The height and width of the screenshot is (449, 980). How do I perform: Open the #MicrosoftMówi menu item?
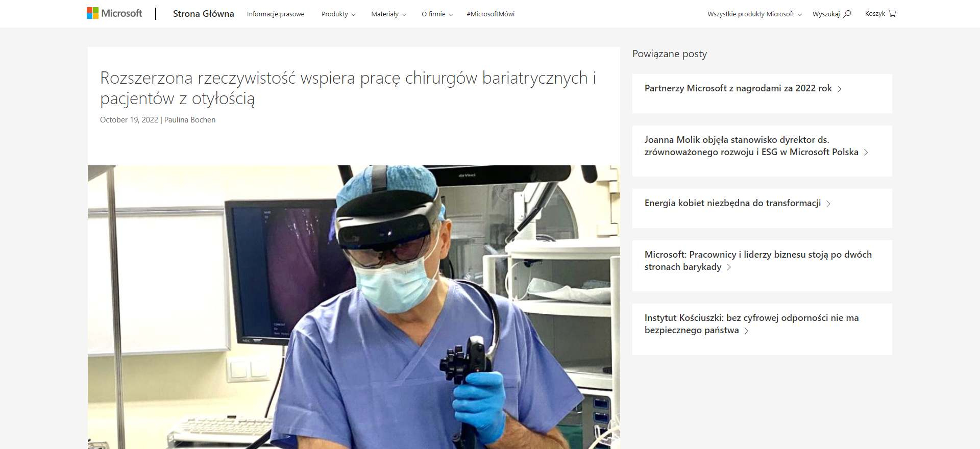tap(491, 14)
